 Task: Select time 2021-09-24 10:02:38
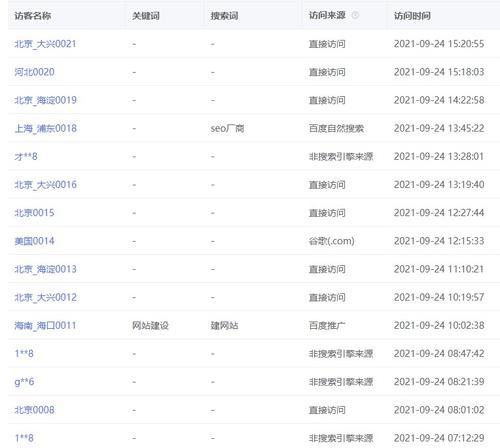(x=439, y=326)
